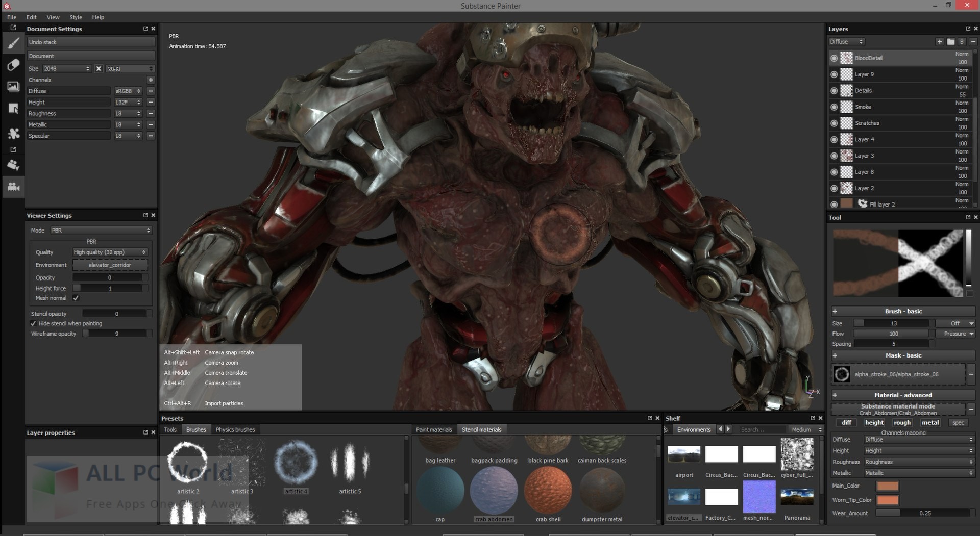Open the camera viewer settings icon

[13, 187]
